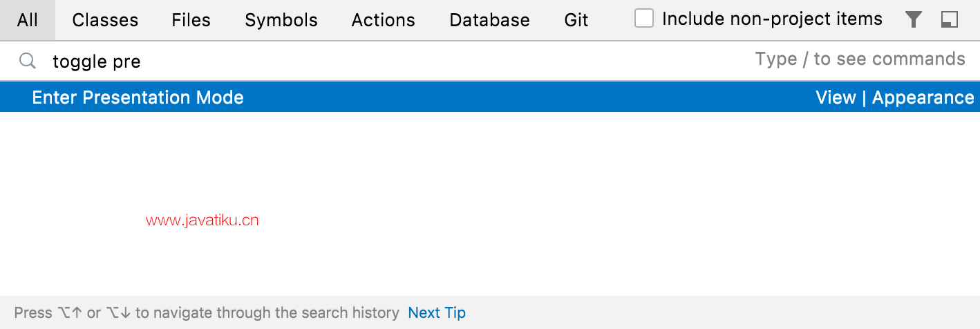
Task: Click the search history tip text
Action: 207,313
